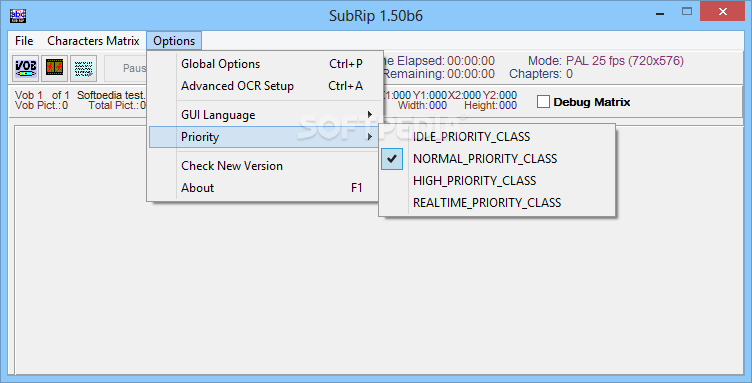Image resolution: width=752 pixels, height=383 pixels.
Task: Open the Priority submenu entry
Action: [x=265, y=137]
